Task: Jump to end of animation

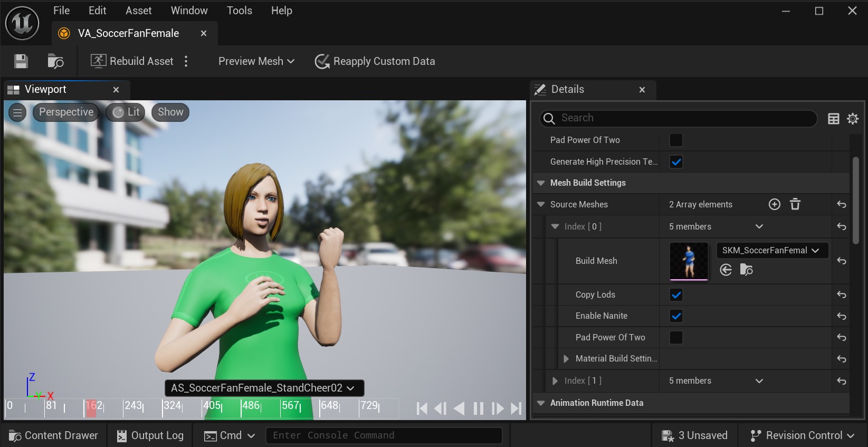Action: coord(516,408)
